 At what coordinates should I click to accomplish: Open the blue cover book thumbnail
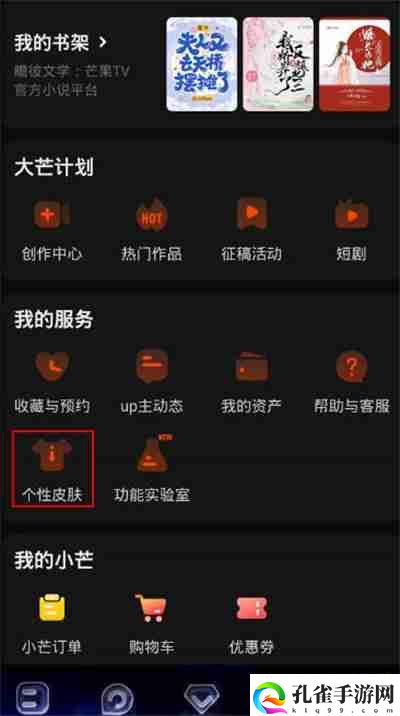(202, 64)
